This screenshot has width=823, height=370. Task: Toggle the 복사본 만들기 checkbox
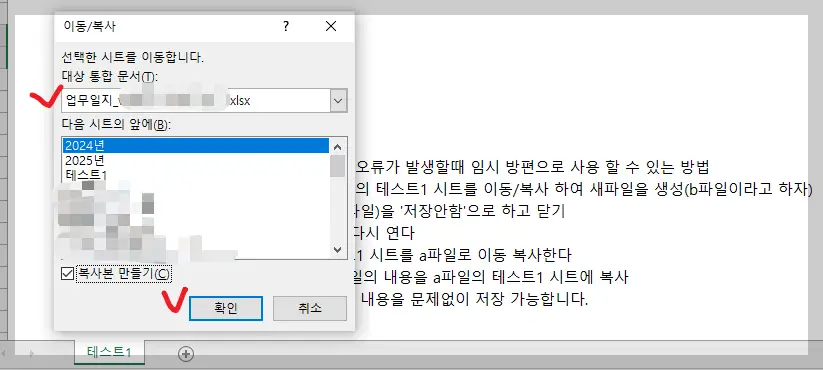click(67, 273)
